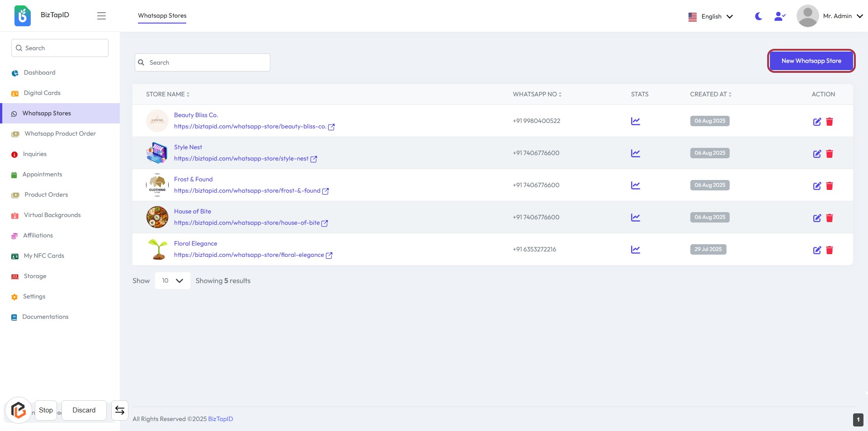Edit the Frost & Found store
868x431 pixels.
pyautogui.click(x=817, y=186)
